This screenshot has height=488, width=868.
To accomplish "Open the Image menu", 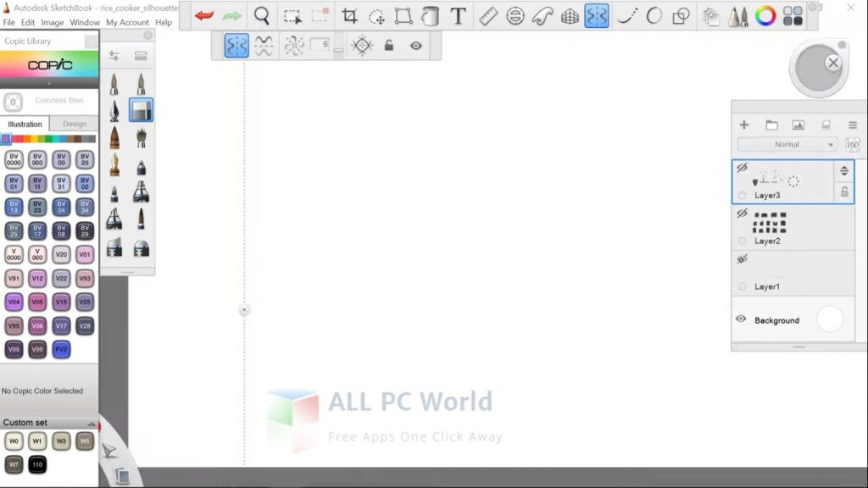I will (52, 23).
